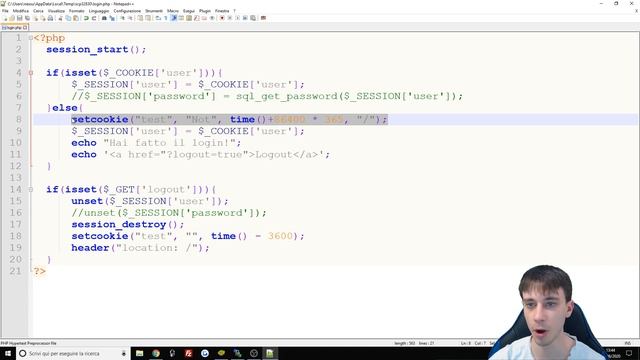
Task: Click line number 8 in the margin
Action: [x=19, y=120]
